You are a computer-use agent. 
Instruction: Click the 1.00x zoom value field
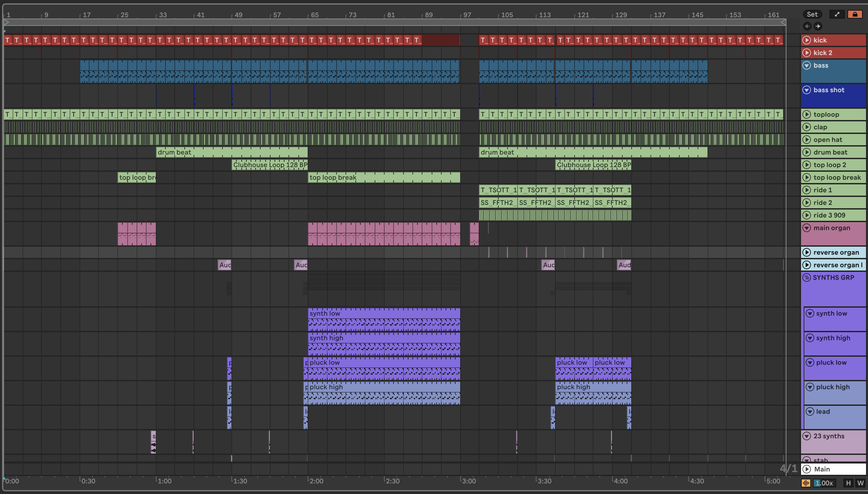tap(824, 483)
